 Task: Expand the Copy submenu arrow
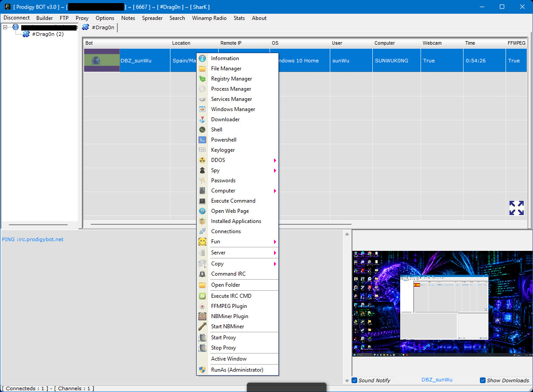(x=275, y=264)
